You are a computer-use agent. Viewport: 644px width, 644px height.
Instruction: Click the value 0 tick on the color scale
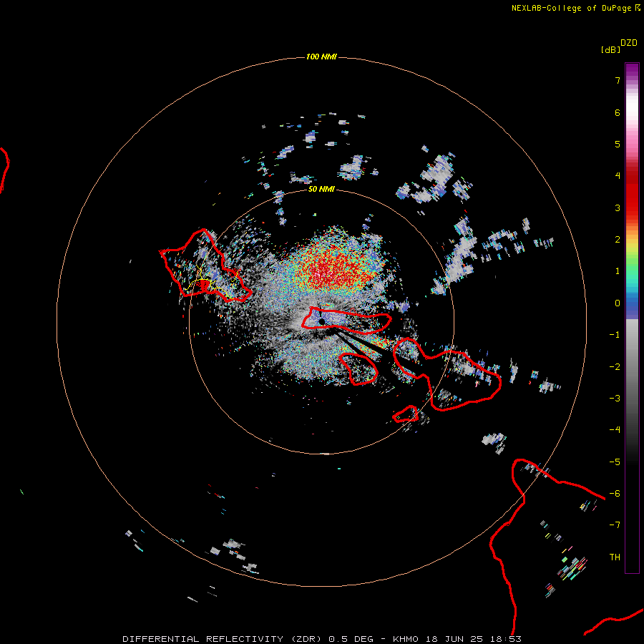point(618,303)
